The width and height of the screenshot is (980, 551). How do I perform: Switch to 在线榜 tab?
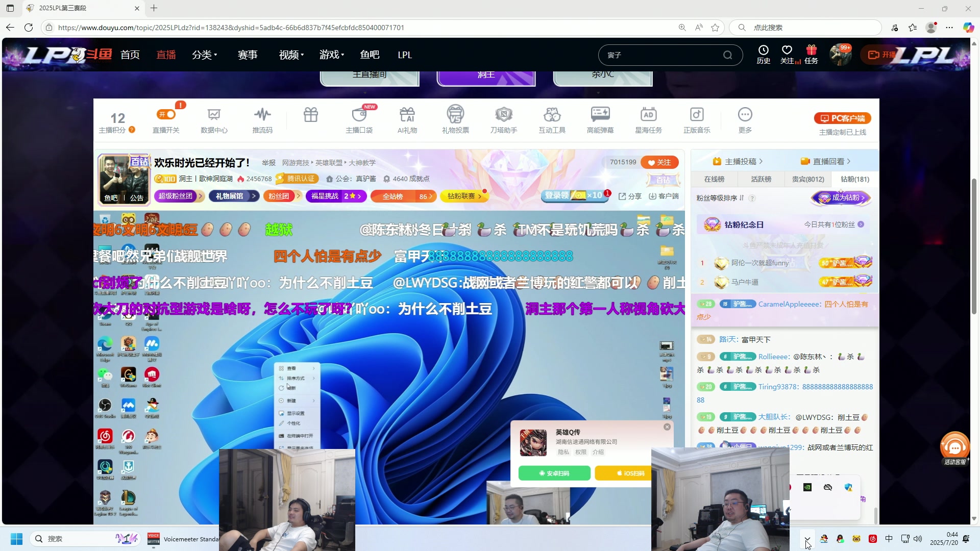(714, 179)
